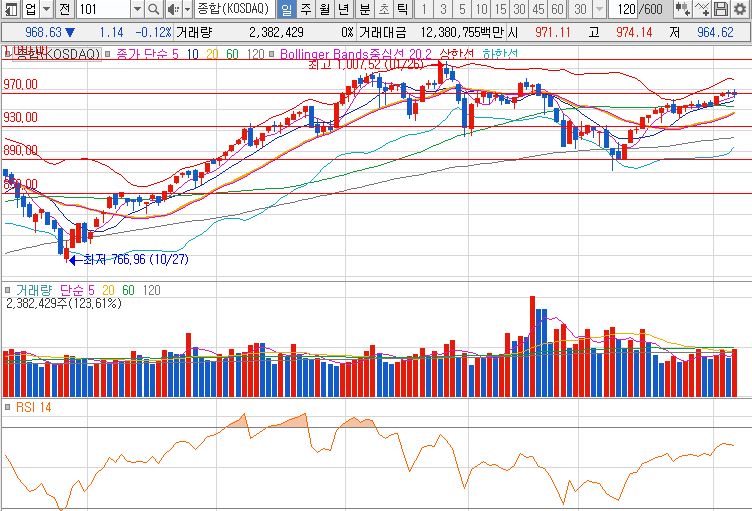The image size is (752, 511).
Task: Select the 주 weekly period tab
Action: [306, 9]
